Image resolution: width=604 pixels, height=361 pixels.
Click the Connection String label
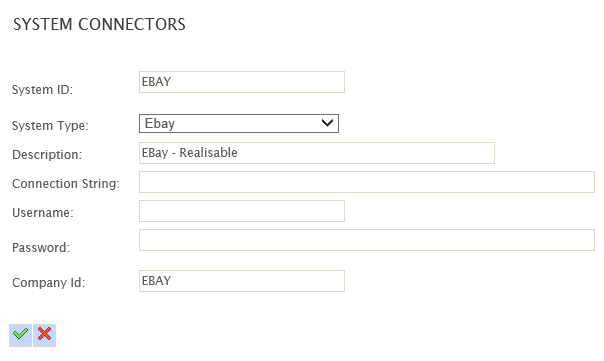[66, 184]
